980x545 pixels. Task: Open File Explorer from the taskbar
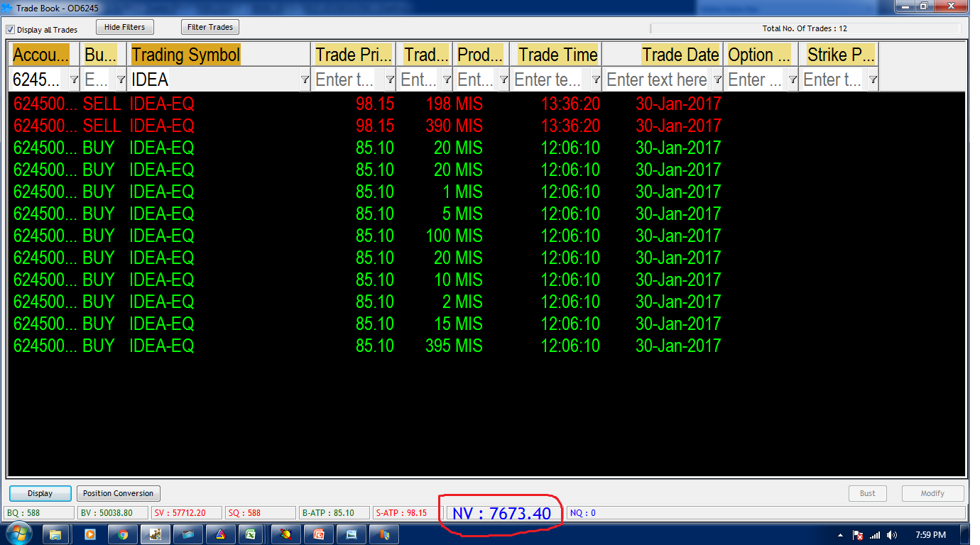[x=56, y=534]
